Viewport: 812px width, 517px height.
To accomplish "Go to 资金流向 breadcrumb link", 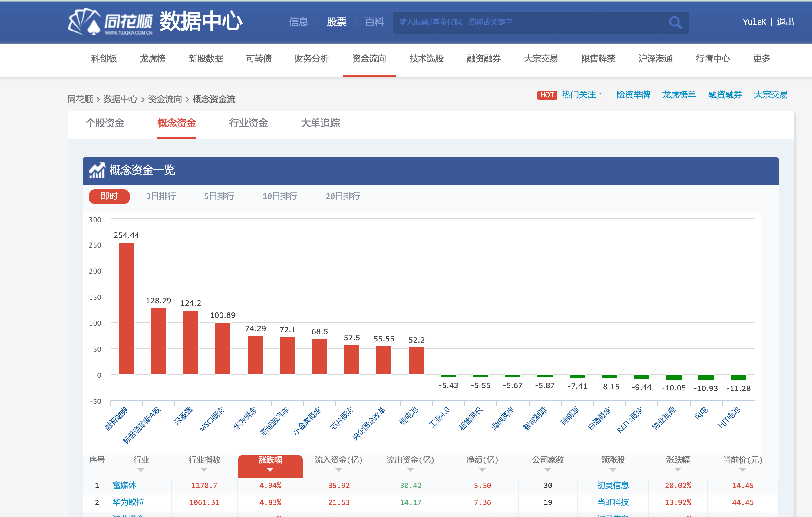I will pyautogui.click(x=165, y=99).
